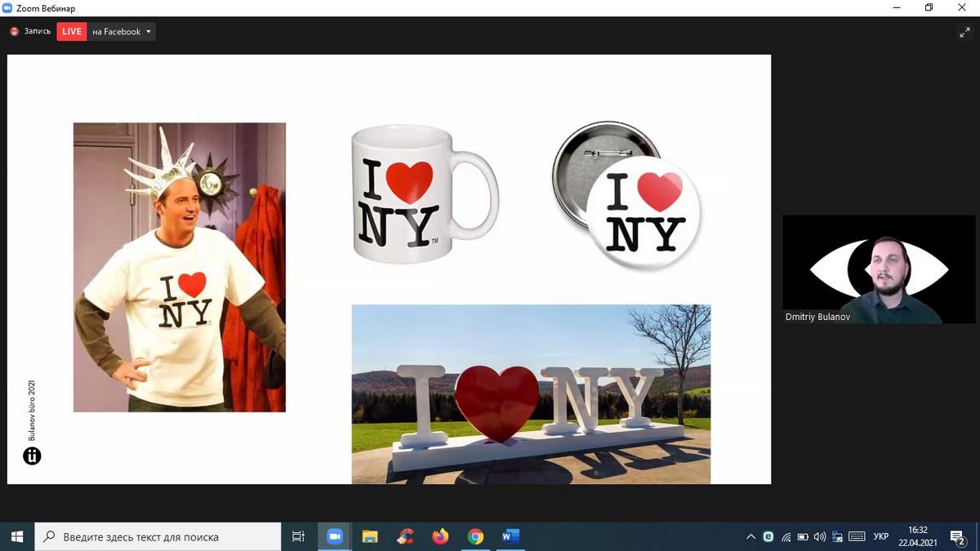
Task: Open Task View from the taskbar
Action: [x=298, y=536]
